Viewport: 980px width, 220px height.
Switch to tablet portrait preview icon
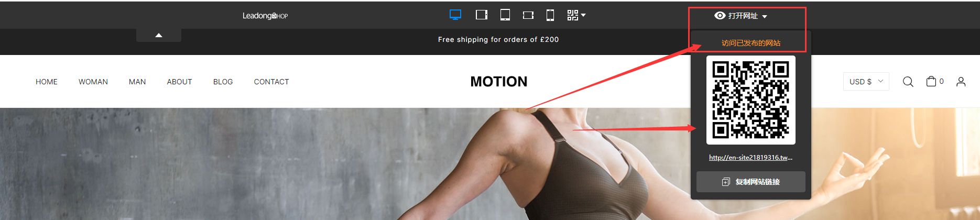(505, 15)
